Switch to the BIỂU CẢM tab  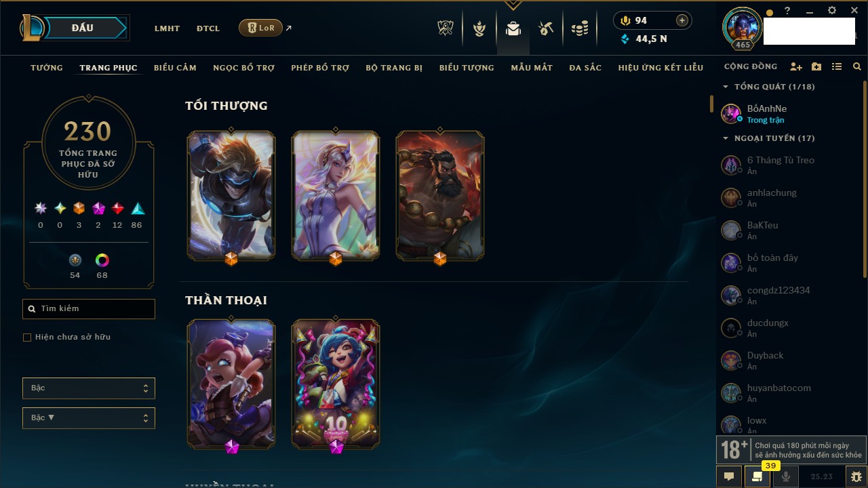[175, 68]
